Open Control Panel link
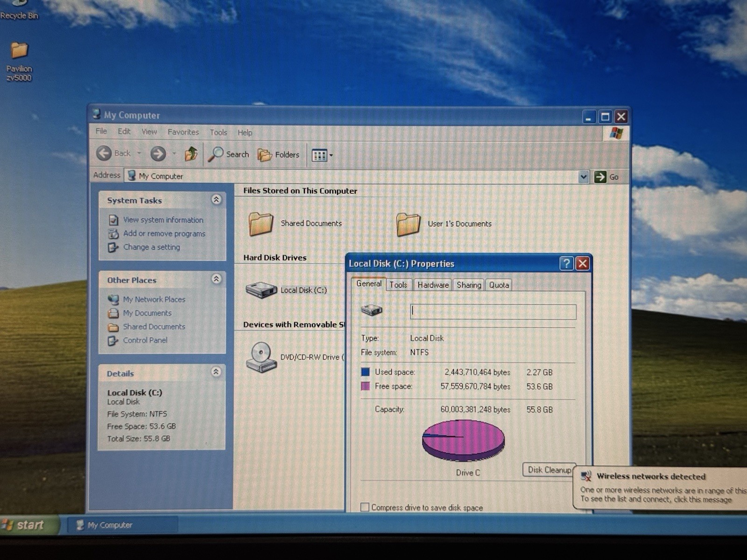This screenshot has height=560, width=747. (x=145, y=340)
